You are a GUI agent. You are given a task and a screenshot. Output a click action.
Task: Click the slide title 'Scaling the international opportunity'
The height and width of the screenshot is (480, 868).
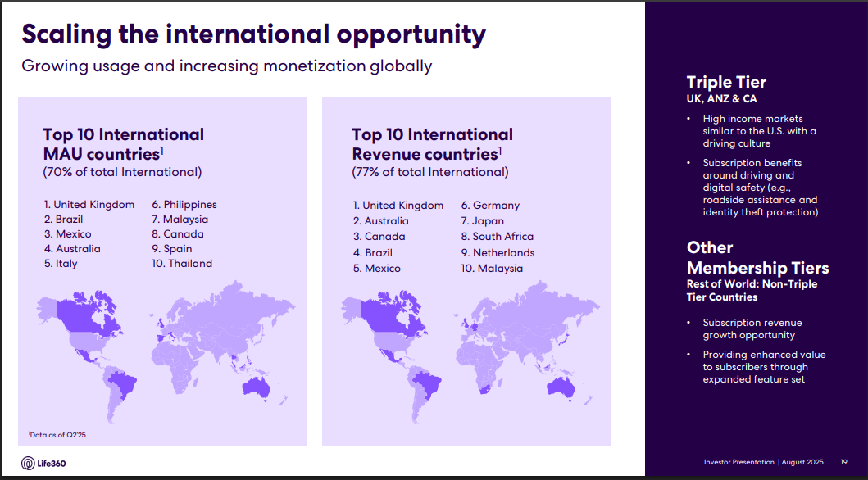click(x=253, y=34)
